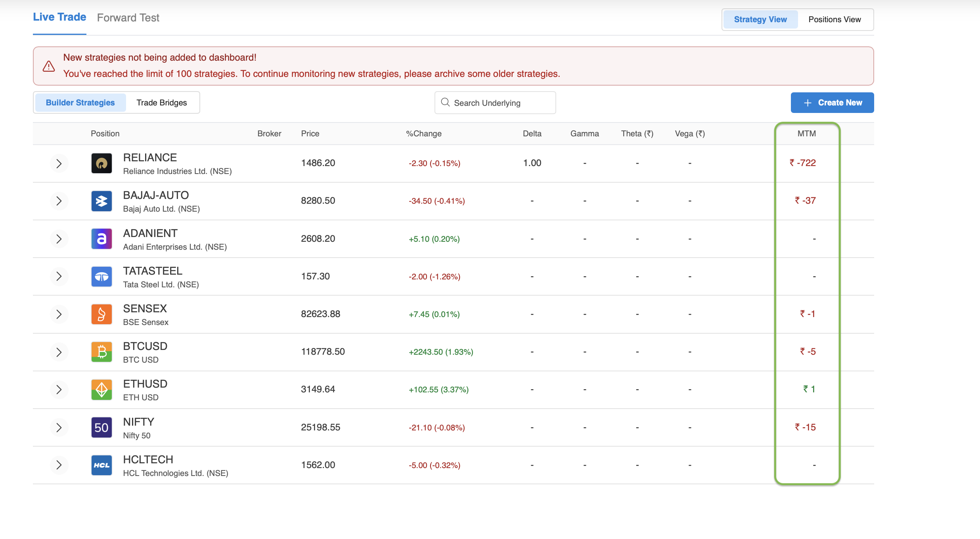The width and height of the screenshot is (980, 539).
Task: Switch to the Live Trade tab
Action: click(x=59, y=17)
